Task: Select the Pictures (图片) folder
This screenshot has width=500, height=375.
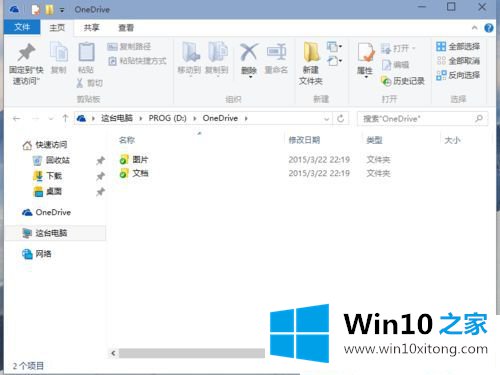Action: click(134, 160)
